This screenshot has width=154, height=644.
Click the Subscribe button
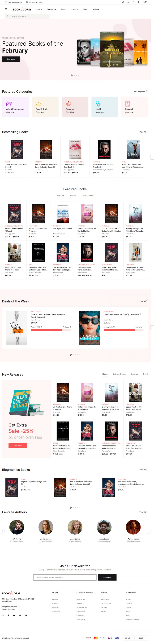pos(107,577)
